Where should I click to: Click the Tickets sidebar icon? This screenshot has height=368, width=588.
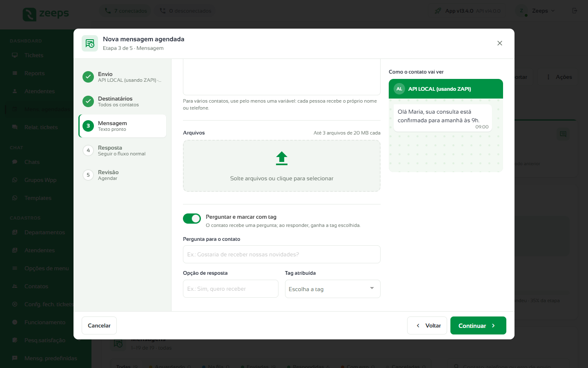click(x=15, y=55)
